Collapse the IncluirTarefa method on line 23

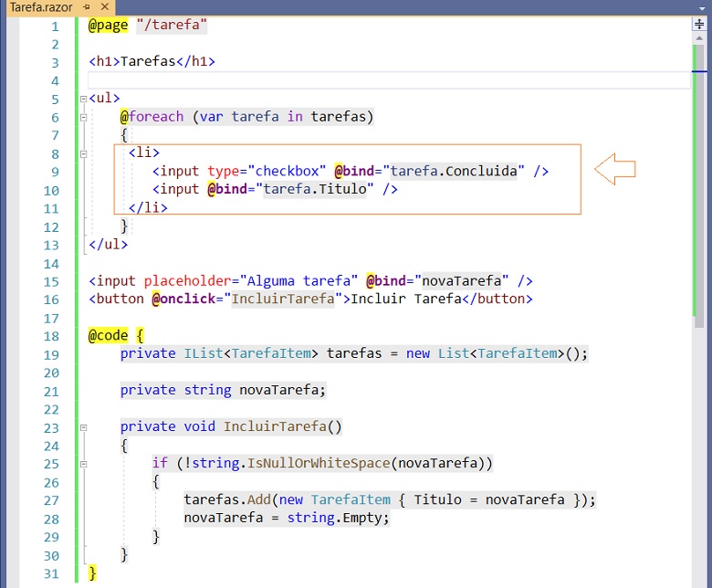click(x=84, y=427)
